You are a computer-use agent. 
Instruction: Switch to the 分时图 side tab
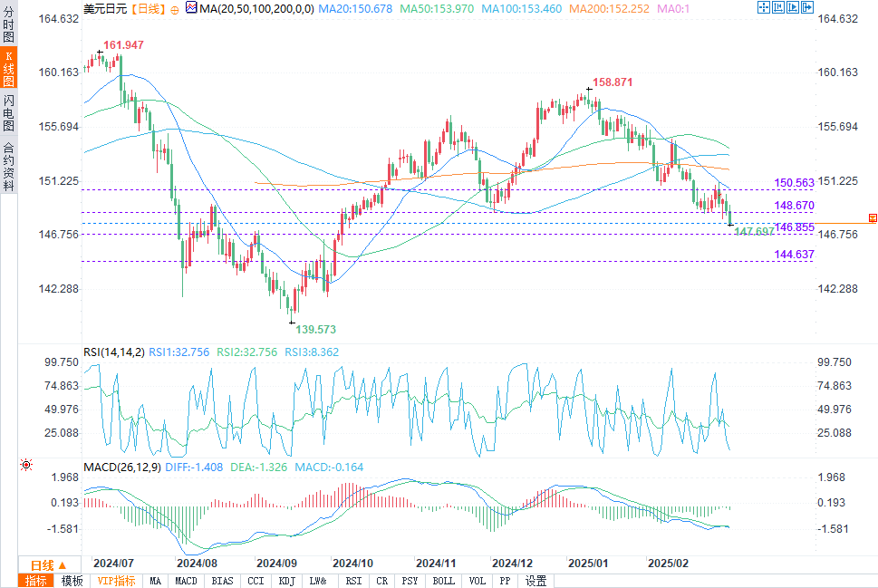(x=8, y=24)
